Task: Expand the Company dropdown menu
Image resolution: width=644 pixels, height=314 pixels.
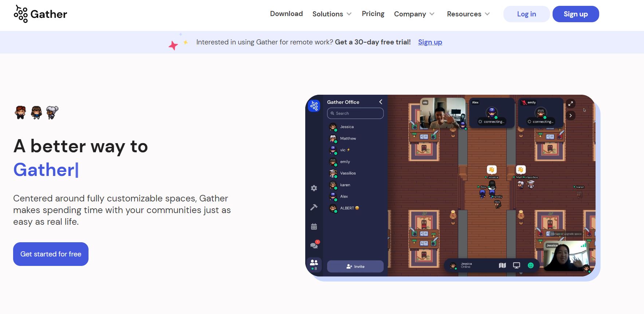Action: click(x=414, y=14)
